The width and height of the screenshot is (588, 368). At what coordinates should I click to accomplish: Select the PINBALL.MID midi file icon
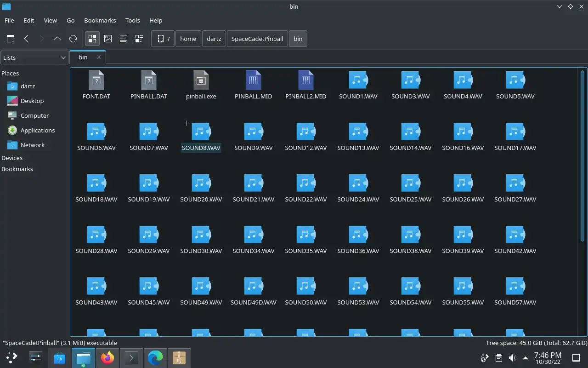(x=254, y=80)
